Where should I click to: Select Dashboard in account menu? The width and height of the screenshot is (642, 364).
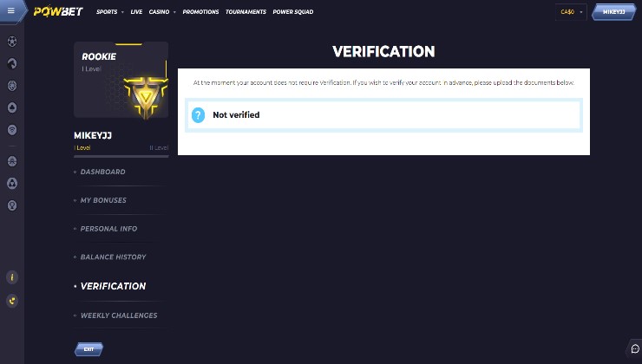(x=102, y=172)
